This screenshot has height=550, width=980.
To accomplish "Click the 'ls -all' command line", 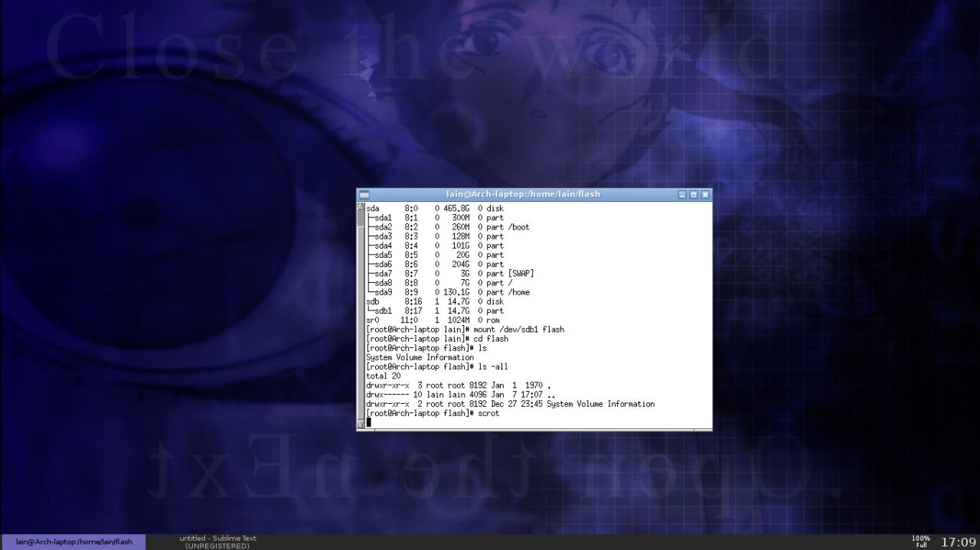I will coord(437,366).
